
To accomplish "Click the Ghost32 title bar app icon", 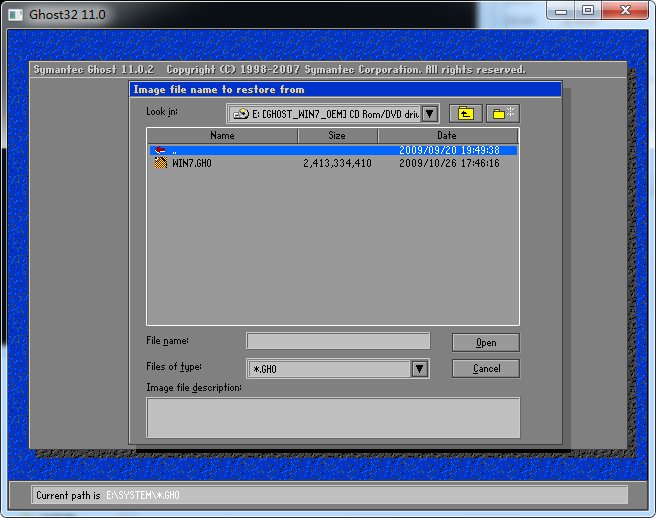I will [x=15, y=15].
